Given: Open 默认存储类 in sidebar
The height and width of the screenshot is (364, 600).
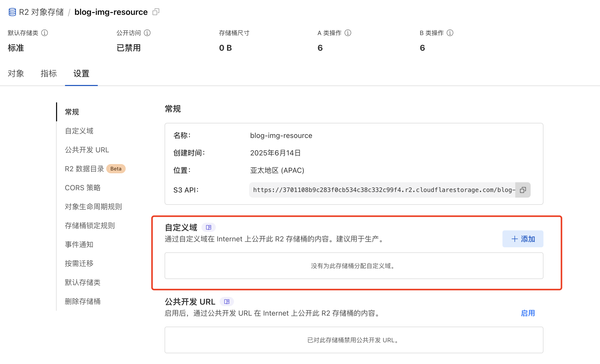Looking at the screenshot, I should [83, 282].
